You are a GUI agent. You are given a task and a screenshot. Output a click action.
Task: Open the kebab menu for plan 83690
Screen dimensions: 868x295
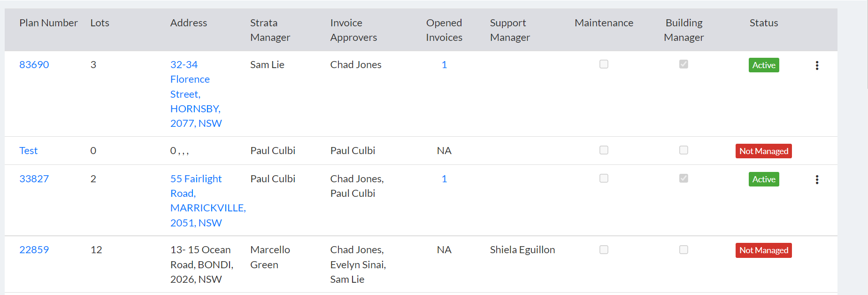tap(817, 65)
